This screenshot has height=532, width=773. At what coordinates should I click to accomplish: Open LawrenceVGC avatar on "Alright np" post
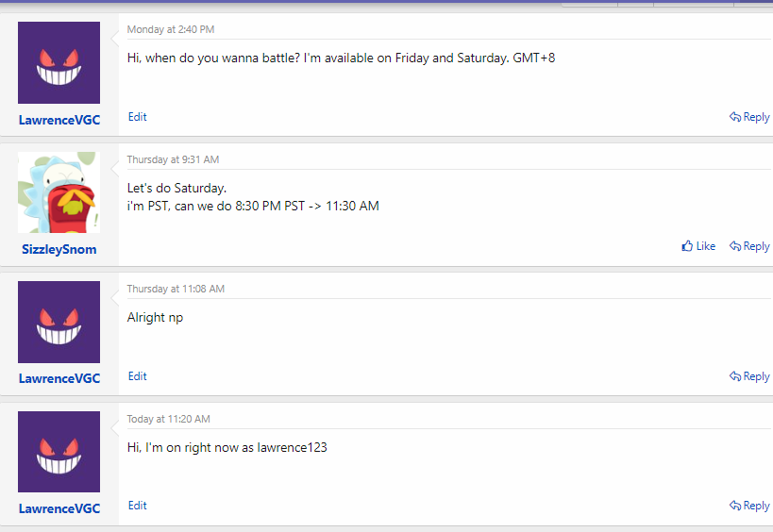click(x=59, y=323)
